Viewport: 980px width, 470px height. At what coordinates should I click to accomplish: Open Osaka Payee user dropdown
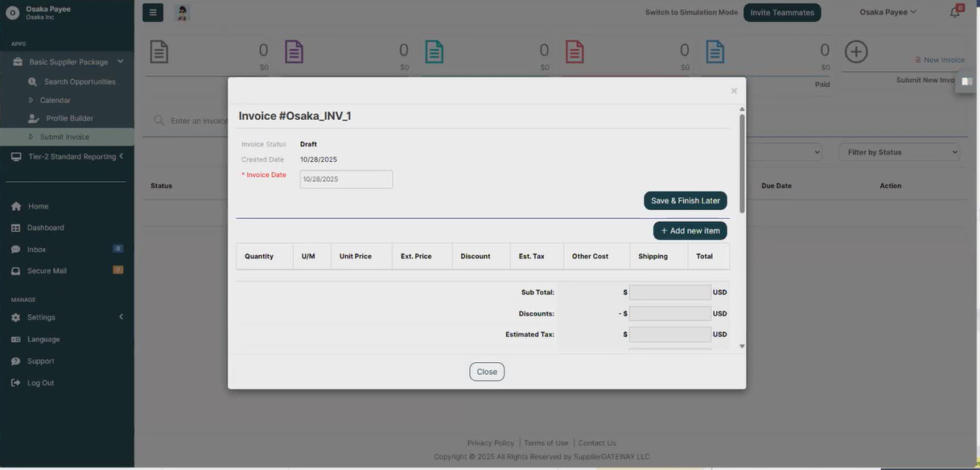(887, 12)
